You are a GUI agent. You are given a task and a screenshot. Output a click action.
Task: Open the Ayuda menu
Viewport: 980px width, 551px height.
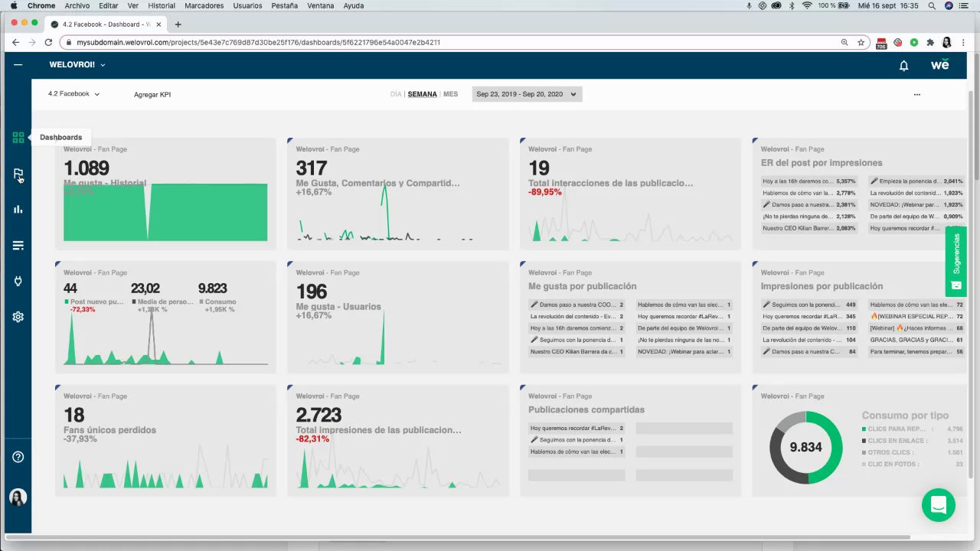354,5
